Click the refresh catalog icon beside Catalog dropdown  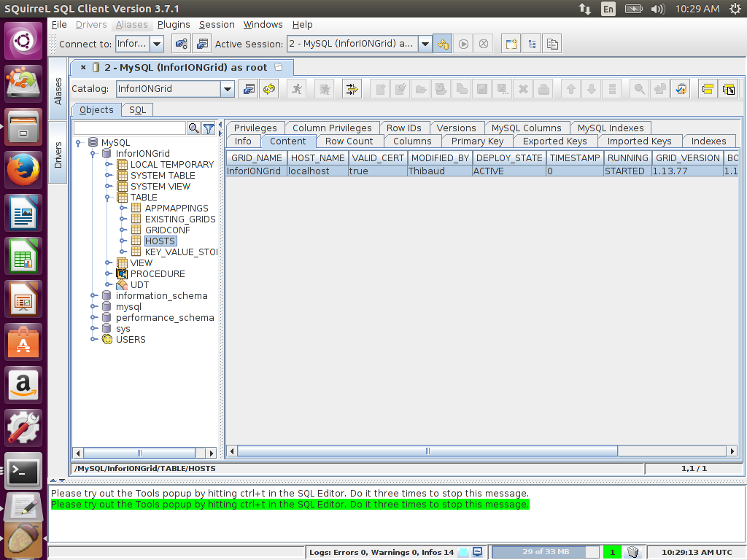tap(269, 89)
